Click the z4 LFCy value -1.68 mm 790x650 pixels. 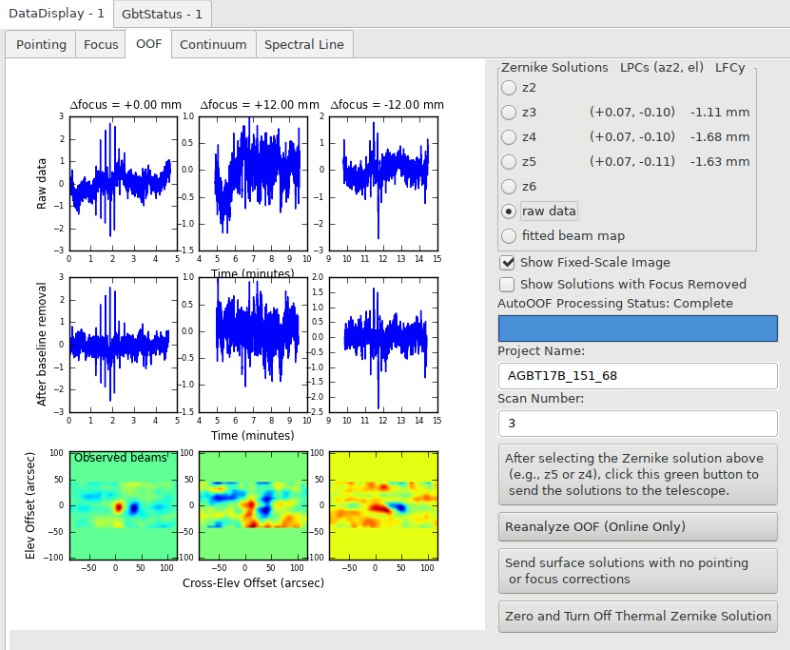pyautogui.click(x=719, y=137)
